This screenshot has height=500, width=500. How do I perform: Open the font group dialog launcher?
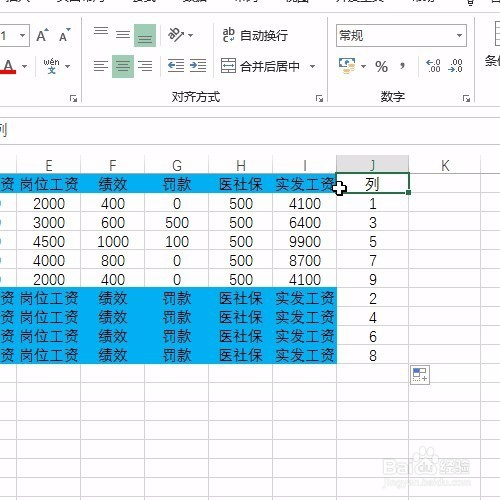(x=73, y=98)
